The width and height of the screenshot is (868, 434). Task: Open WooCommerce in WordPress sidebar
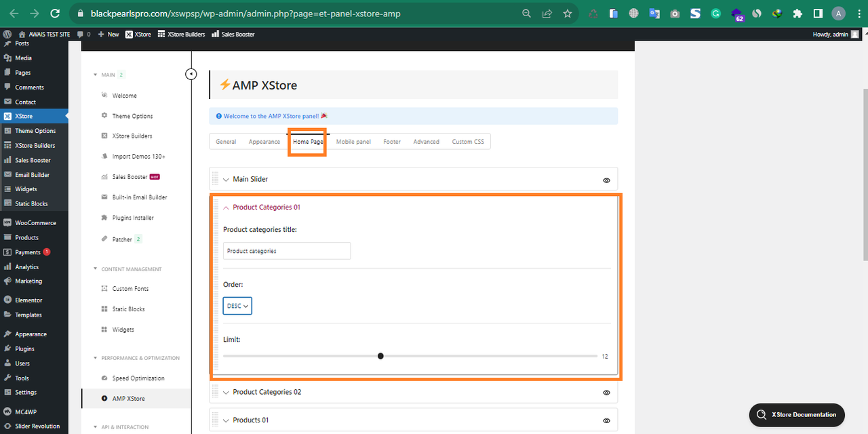34,222
